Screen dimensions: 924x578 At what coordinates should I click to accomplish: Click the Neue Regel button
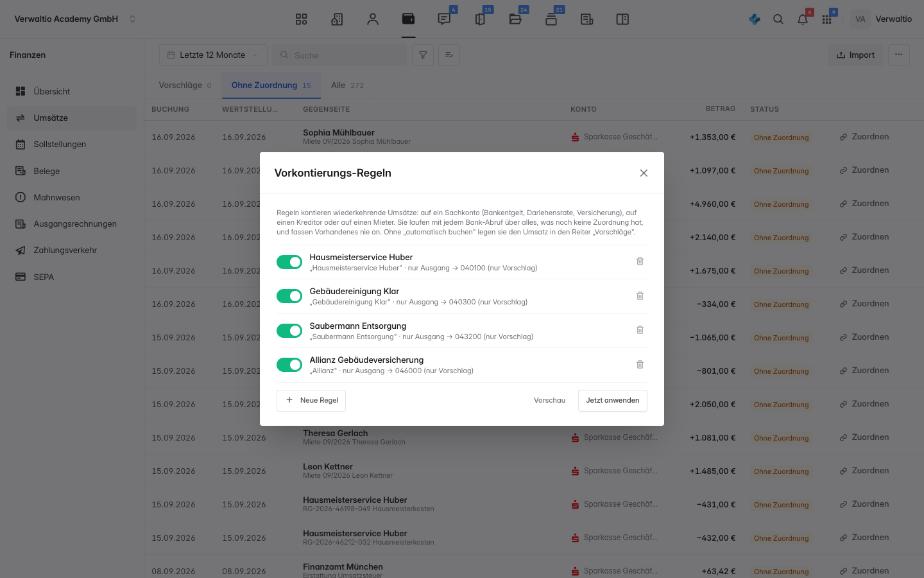[x=311, y=401]
